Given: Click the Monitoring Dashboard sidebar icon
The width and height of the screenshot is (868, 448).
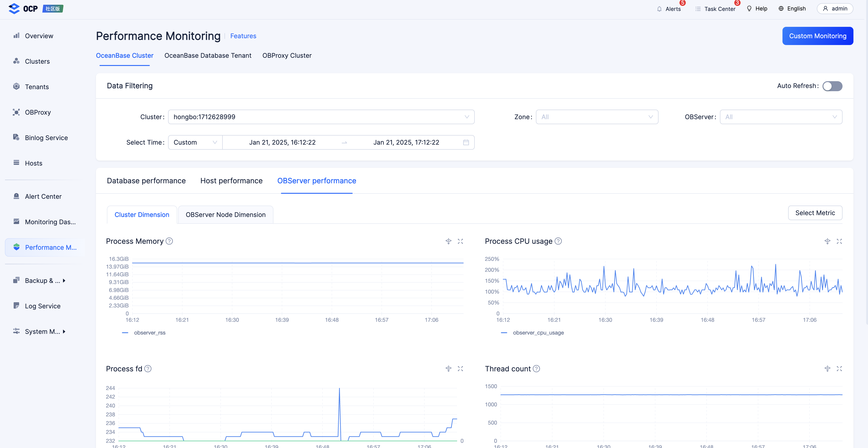Looking at the screenshot, I should (x=16, y=222).
